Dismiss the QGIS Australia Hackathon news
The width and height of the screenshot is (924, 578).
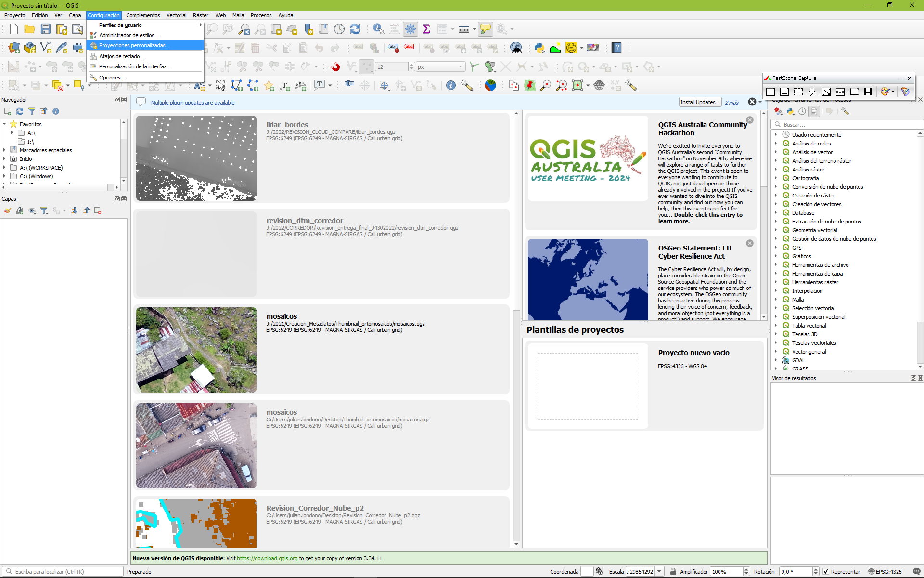[750, 120]
